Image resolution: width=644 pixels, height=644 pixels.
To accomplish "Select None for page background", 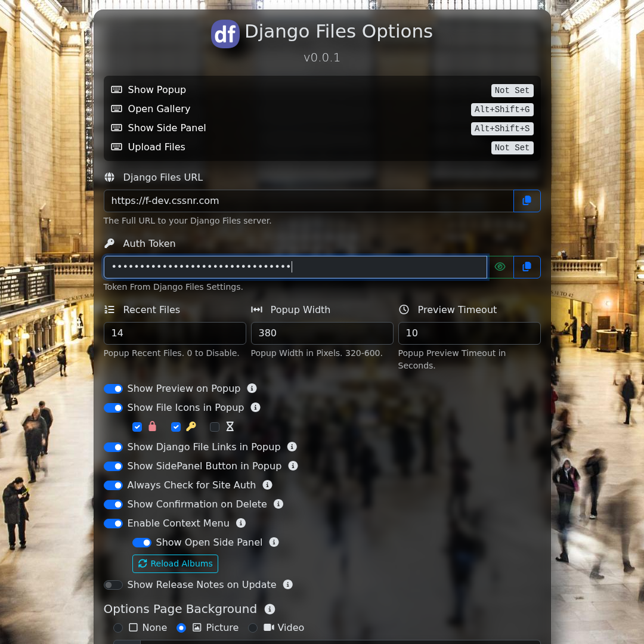I will pos(118,628).
